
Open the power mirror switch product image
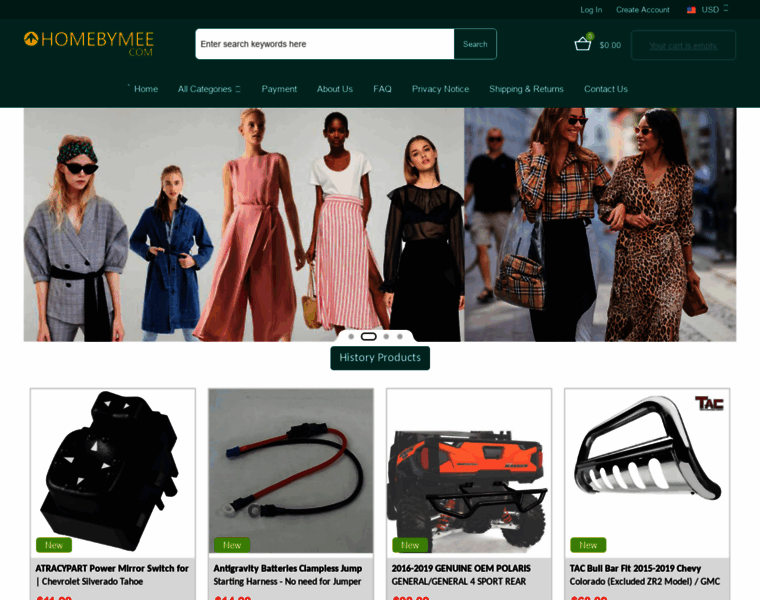(x=113, y=471)
